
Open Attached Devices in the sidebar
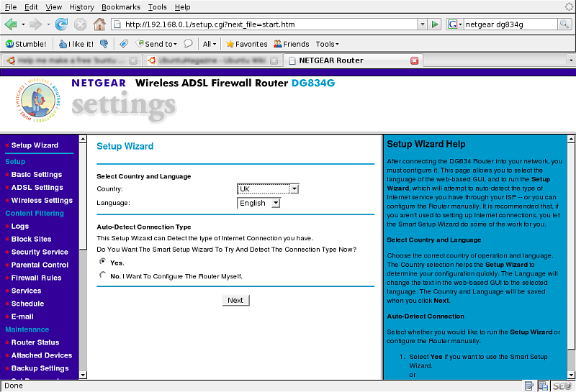coord(42,355)
